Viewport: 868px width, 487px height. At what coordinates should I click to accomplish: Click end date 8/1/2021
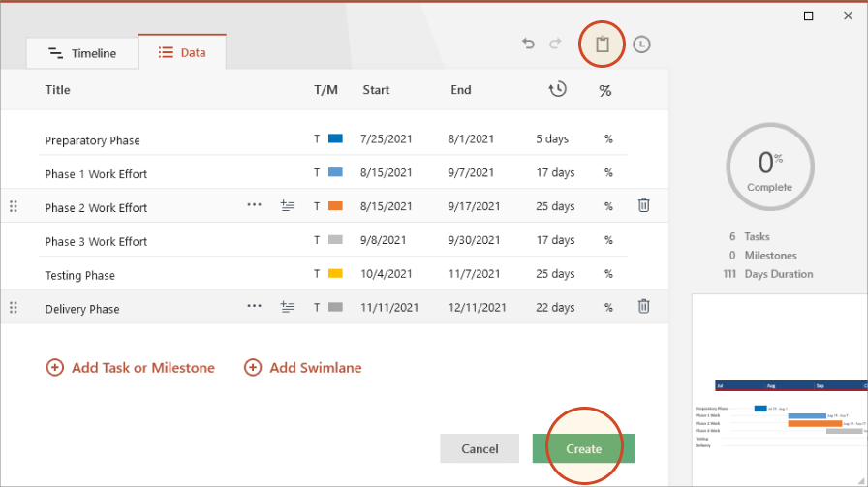click(x=471, y=138)
